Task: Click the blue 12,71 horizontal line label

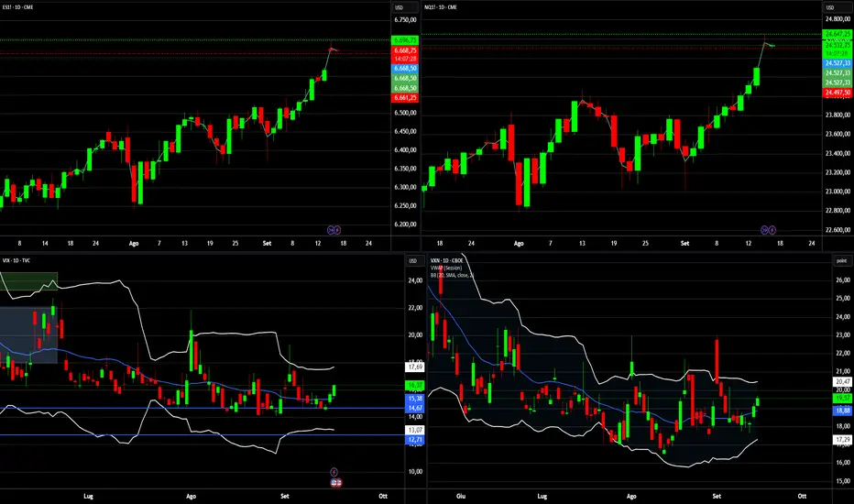Action: 415,439
